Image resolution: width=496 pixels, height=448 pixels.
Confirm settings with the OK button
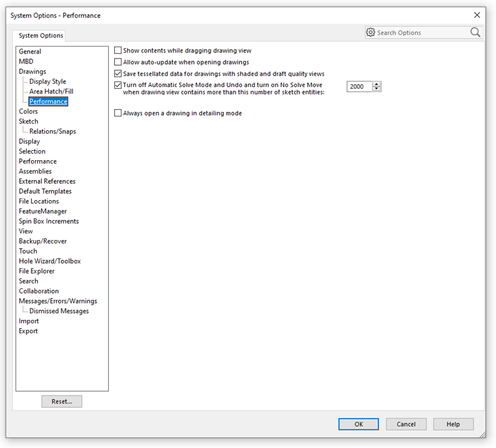[358, 424]
